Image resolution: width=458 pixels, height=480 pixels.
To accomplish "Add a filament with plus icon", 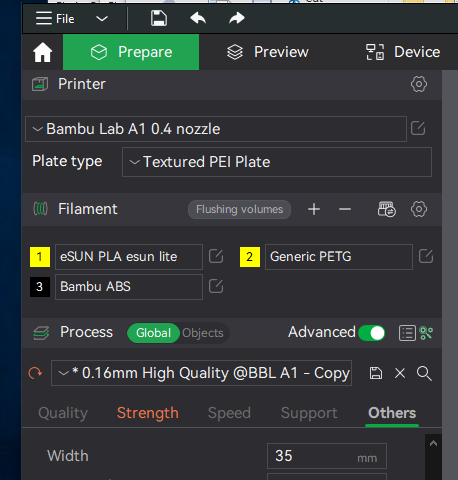I will tap(314, 209).
